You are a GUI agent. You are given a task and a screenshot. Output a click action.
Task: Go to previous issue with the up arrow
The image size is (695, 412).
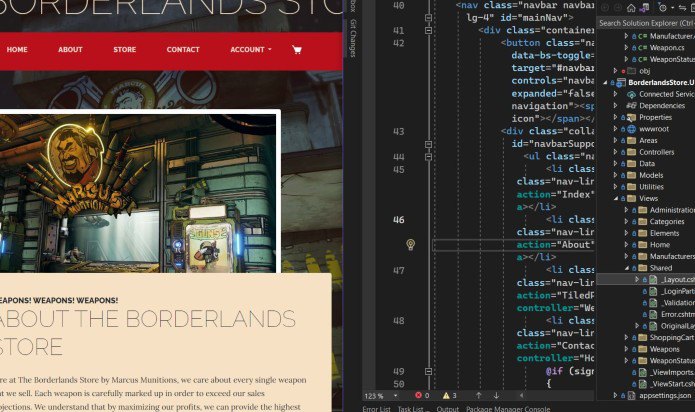(478, 395)
